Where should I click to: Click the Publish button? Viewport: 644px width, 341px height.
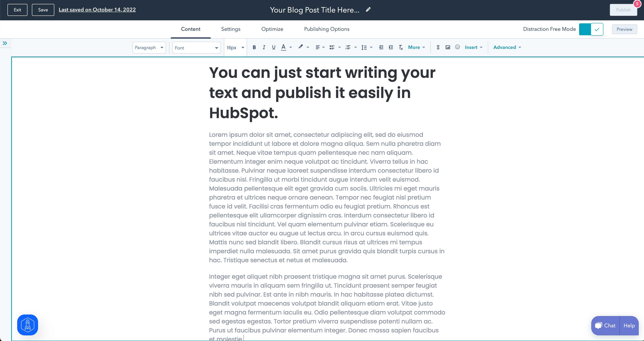click(x=623, y=9)
